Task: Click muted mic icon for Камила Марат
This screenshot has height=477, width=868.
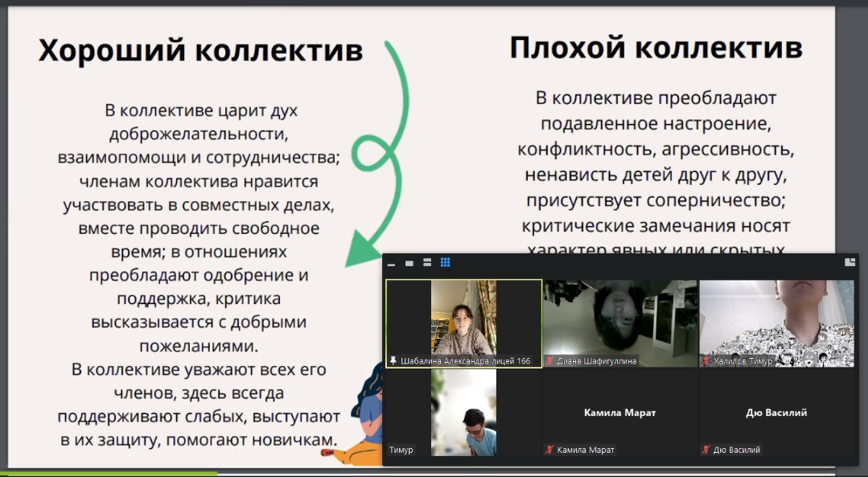Action: coord(550,450)
